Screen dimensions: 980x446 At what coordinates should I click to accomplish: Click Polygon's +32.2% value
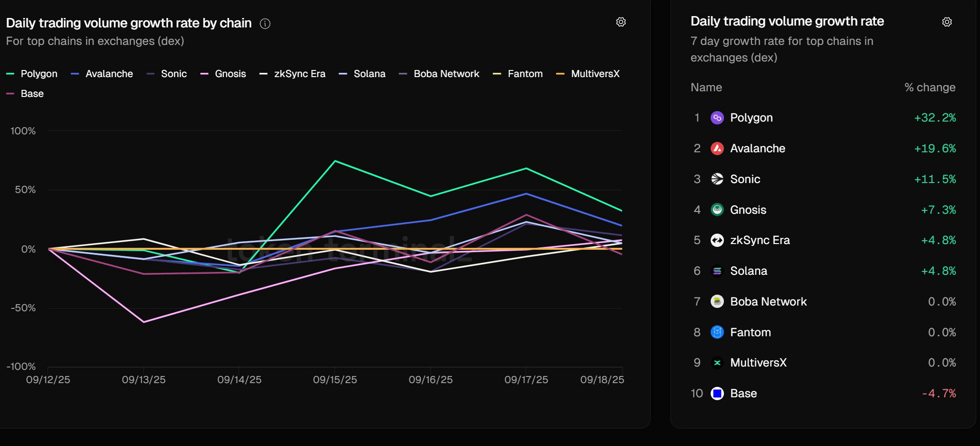click(935, 118)
